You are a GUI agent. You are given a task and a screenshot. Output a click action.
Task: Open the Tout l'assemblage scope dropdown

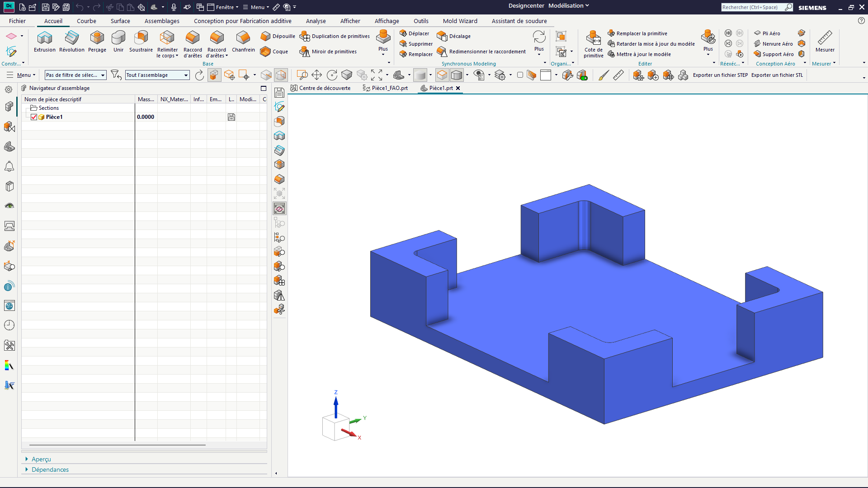pyautogui.click(x=157, y=75)
